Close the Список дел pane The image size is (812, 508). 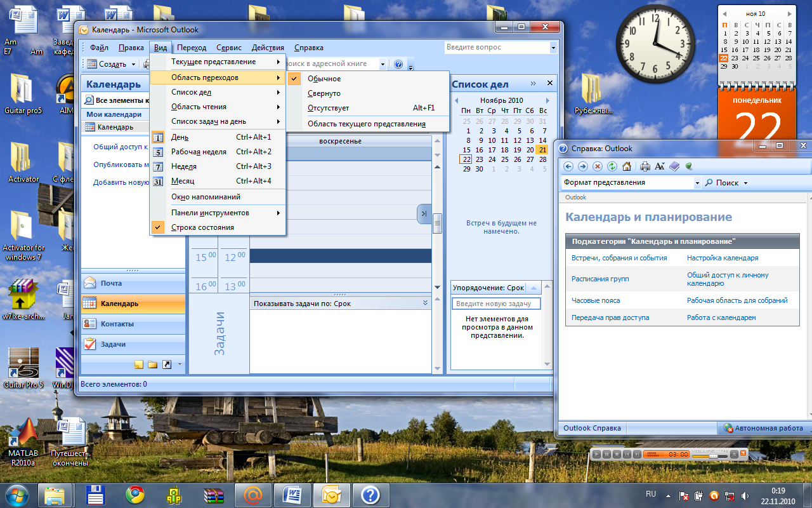coord(549,83)
